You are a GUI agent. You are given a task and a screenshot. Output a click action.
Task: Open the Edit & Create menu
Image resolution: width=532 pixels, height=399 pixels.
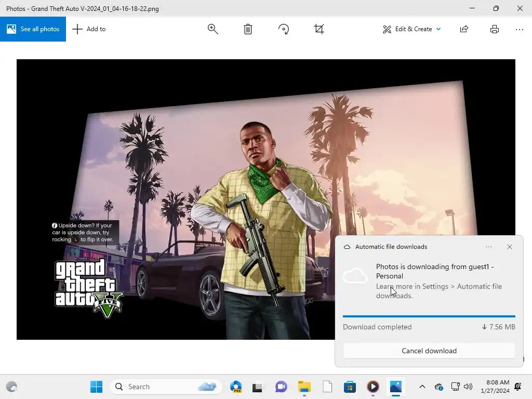[412, 29]
